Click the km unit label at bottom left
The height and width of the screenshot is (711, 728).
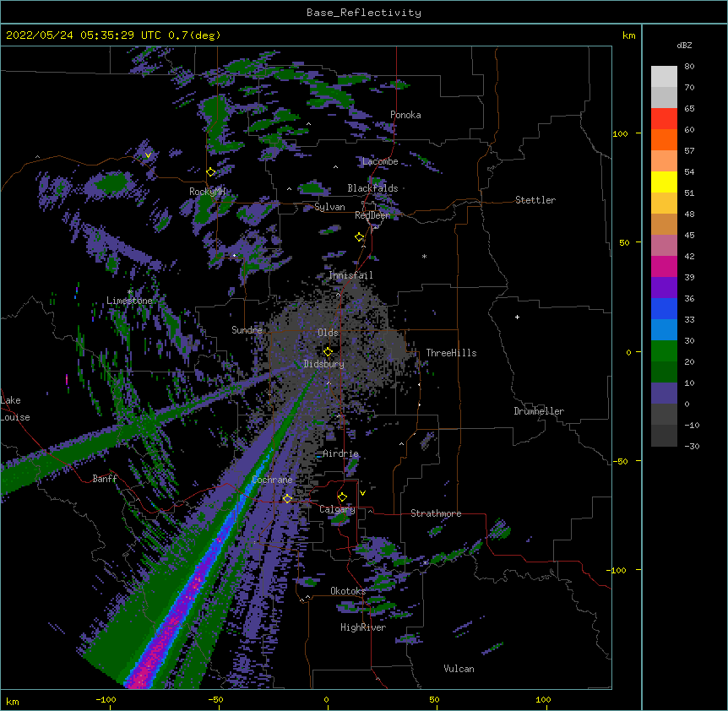[x=13, y=701]
